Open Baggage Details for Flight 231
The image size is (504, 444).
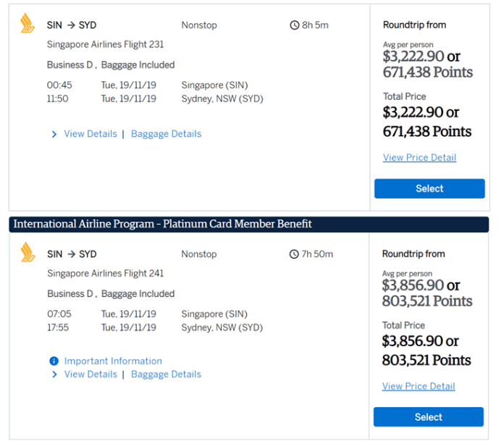166,134
